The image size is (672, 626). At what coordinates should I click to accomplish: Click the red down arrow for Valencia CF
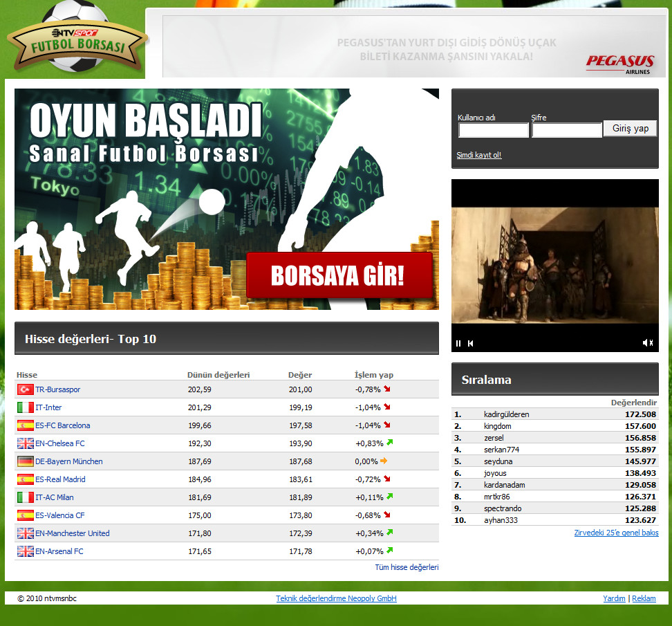[x=387, y=515]
